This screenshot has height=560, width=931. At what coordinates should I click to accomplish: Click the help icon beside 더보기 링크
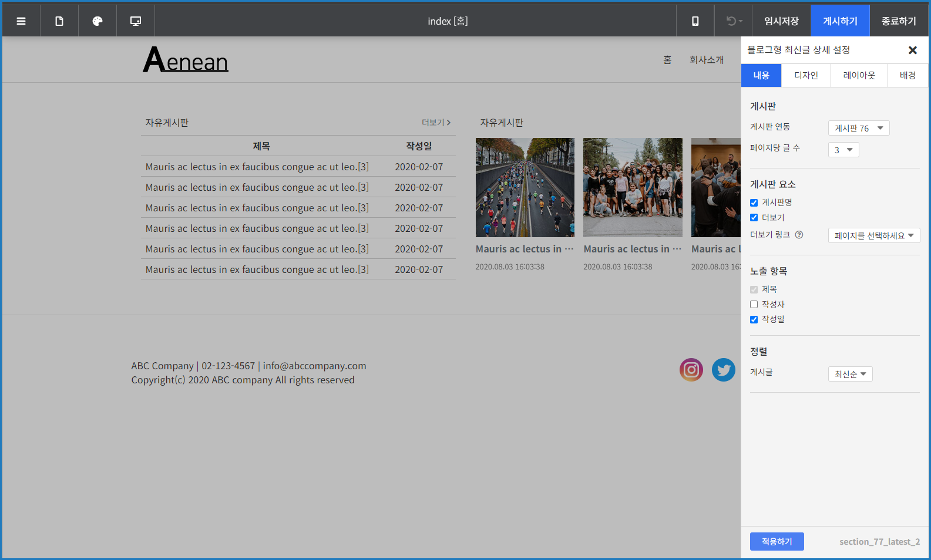point(799,235)
